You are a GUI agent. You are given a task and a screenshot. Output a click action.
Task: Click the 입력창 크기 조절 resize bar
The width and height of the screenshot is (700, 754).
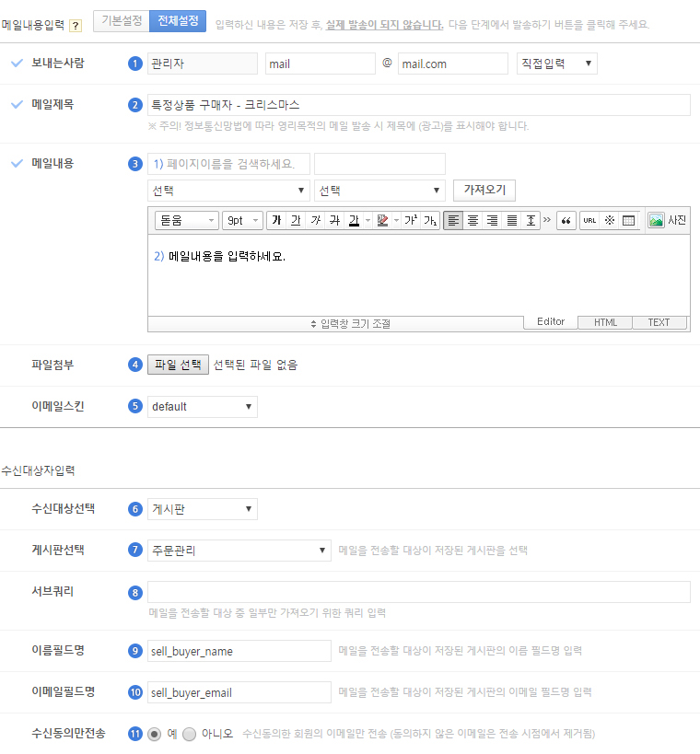point(350,324)
